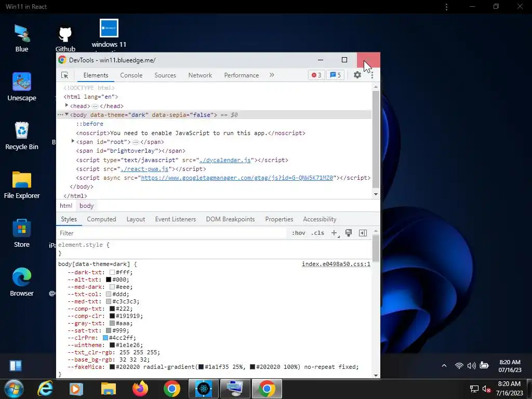
Task: Click the battery icon in Win11 tray
Action: pos(484,365)
